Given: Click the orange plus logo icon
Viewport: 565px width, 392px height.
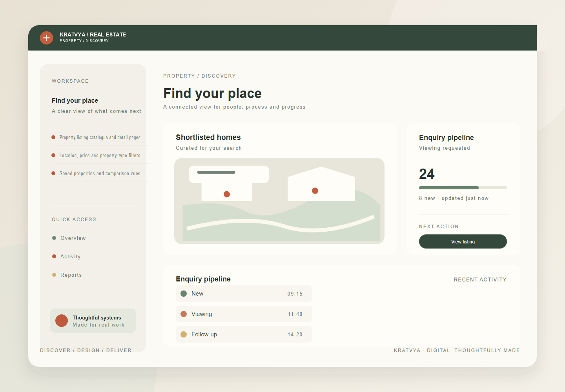Looking at the screenshot, I should coord(46,38).
